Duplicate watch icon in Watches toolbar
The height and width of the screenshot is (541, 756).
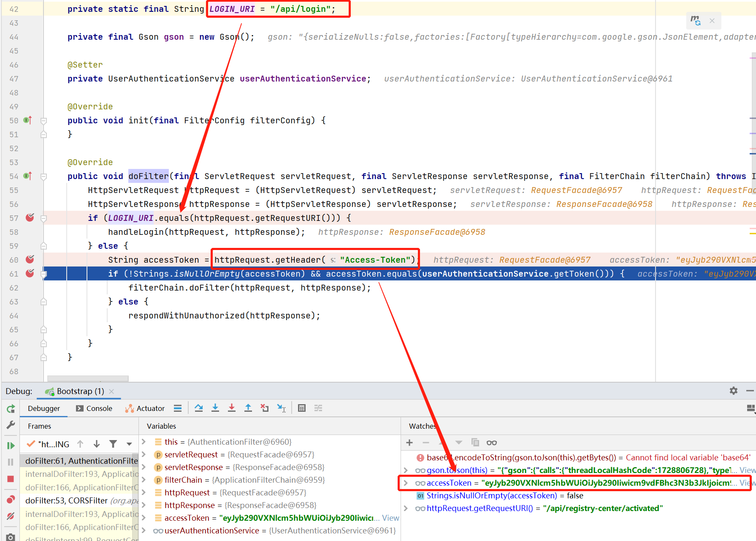475,443
